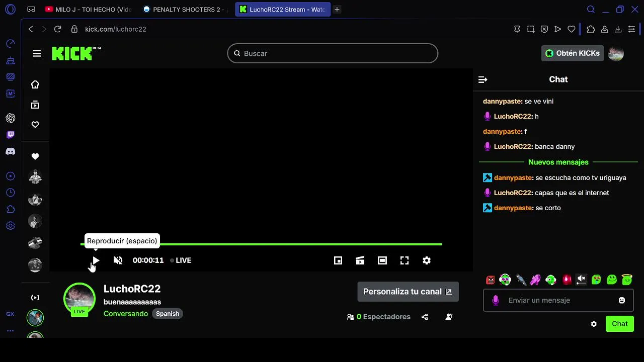This screenshot has width=644, height=362.
Task: Open the browser downloads panel
Action: [618, 29]
